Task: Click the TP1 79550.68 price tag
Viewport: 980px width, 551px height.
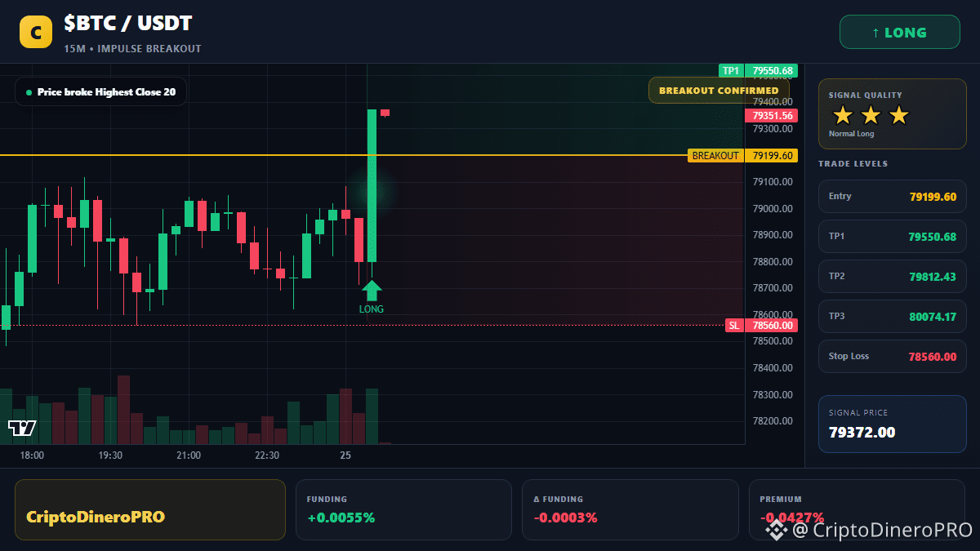Action: point(757,71)
